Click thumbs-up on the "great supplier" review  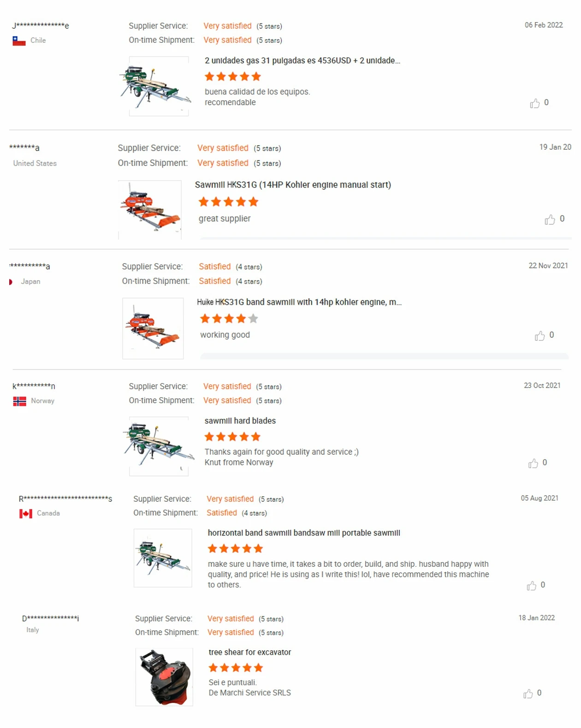550,220
